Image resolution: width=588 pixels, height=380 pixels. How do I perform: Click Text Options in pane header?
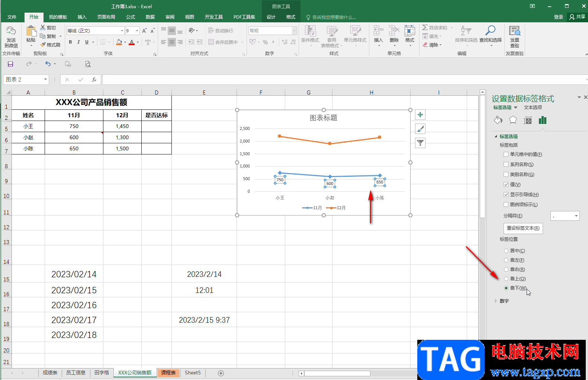pos(533,108)
